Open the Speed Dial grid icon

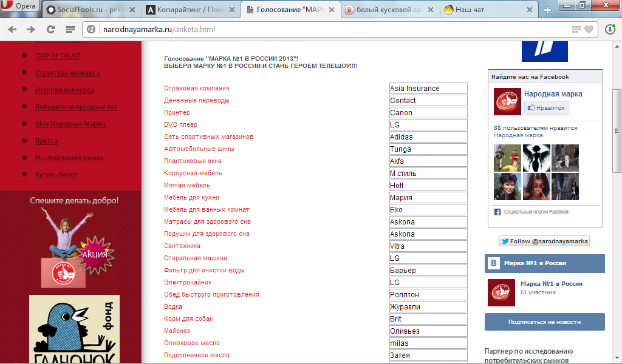[x=70, y=29]
